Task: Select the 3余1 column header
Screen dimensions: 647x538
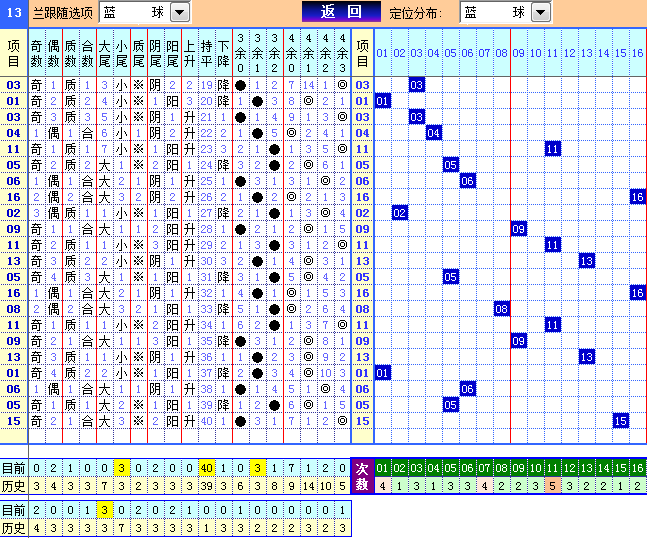Action: click(257, 53)
